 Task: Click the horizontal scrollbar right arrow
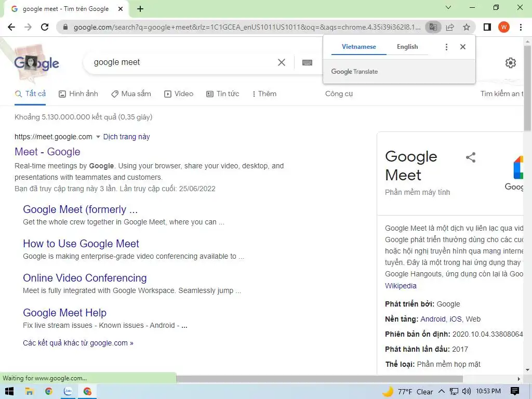click(519, 379)
